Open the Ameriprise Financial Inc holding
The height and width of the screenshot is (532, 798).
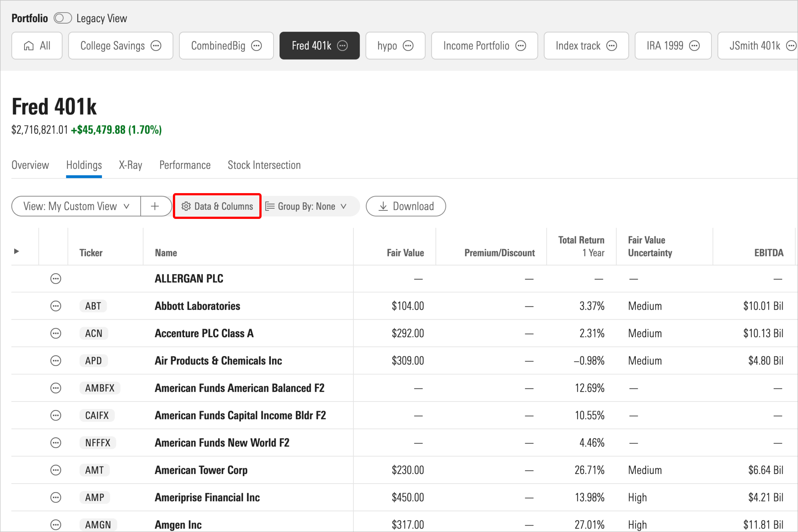click(x=207, y=498)
